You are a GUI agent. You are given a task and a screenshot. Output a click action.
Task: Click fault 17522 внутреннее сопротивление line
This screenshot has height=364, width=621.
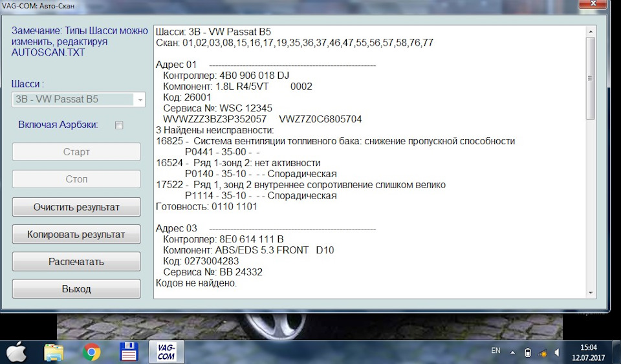coord(301,185)
